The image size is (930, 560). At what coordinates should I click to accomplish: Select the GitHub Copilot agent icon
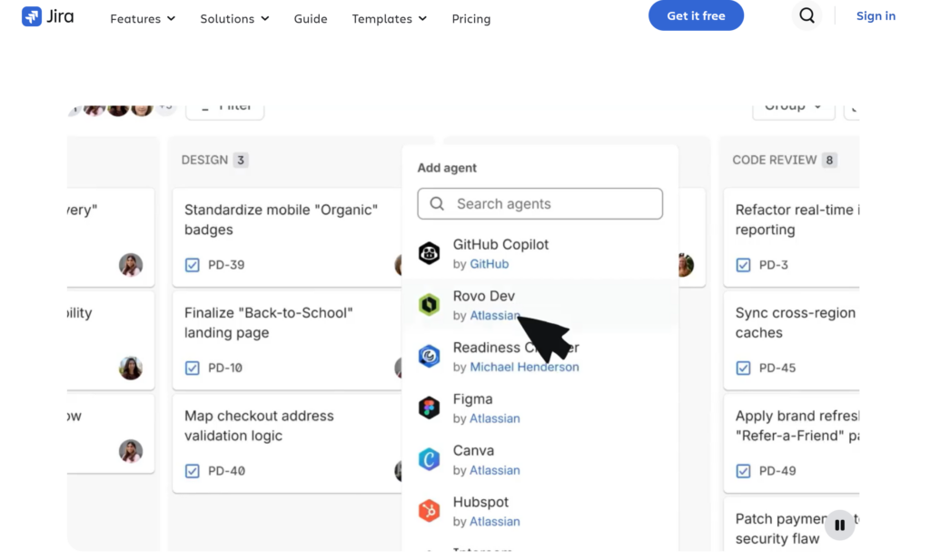pos(429,253)
